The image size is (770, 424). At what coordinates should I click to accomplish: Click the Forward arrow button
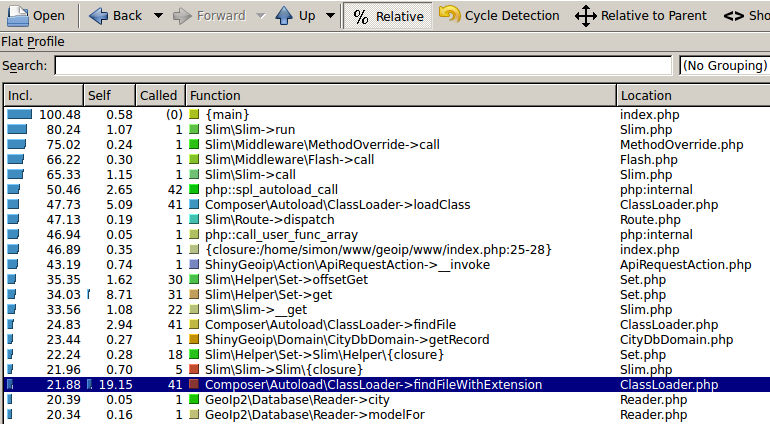[x=209, y=16]
